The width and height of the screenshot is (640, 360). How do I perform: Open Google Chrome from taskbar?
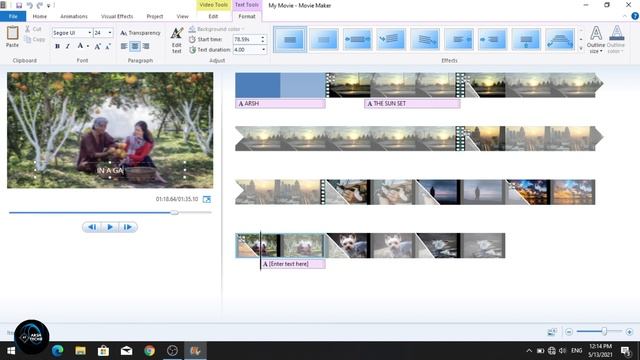pos(149,351)
